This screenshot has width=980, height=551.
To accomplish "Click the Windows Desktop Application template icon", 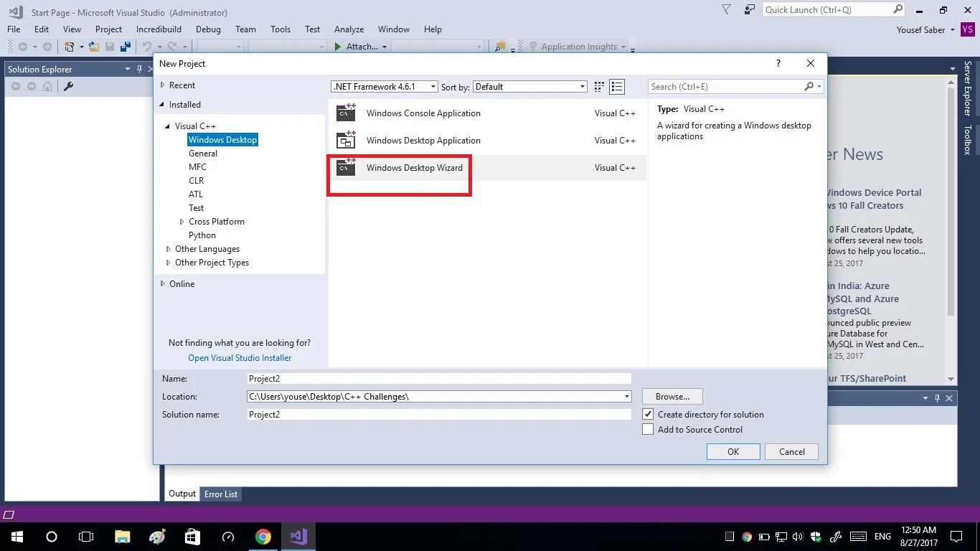I will coord(346,140).
